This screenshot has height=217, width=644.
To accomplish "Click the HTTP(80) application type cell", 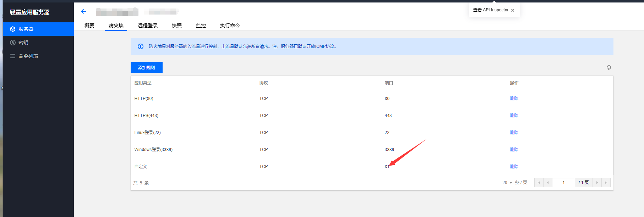I will click(x=144, y=99).
